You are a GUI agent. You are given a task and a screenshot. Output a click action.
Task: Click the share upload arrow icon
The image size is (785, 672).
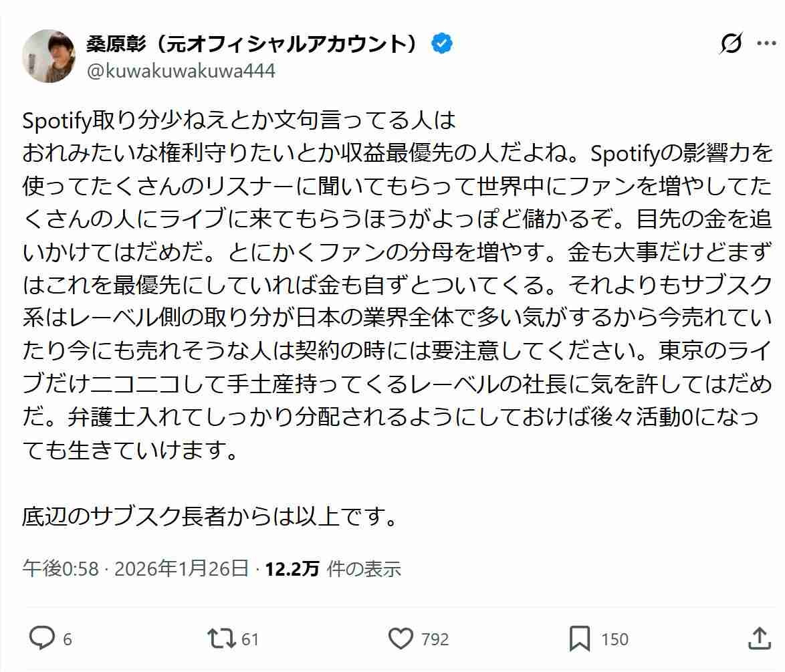(760, 639)
